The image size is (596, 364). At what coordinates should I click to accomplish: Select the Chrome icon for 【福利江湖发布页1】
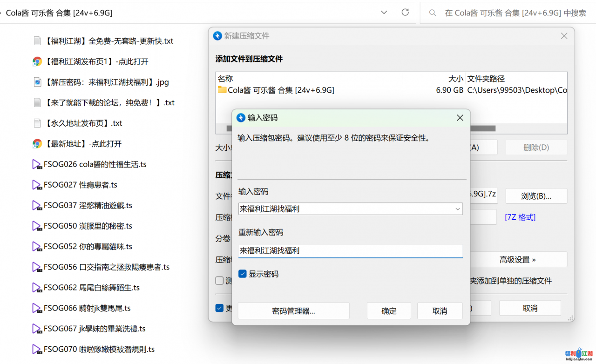(x=37, y=61)
